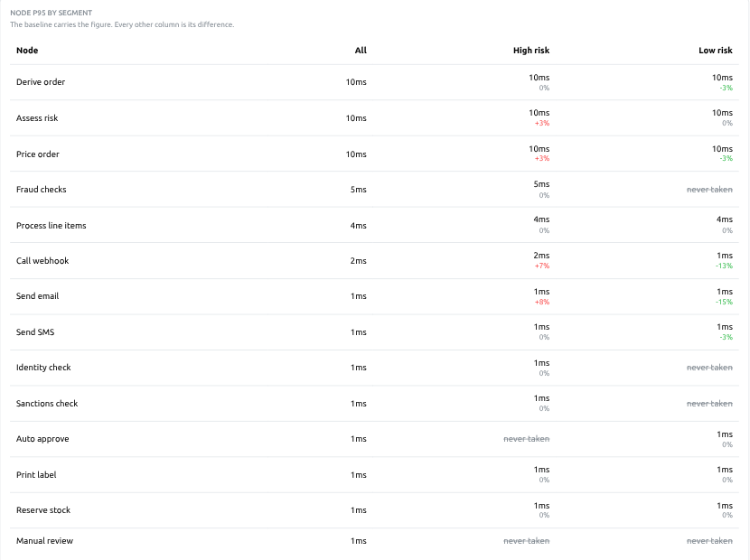Click the -15% Low risk Send email delta
Viewport: 750px width, 560px height.
click(x=724, y=303)
